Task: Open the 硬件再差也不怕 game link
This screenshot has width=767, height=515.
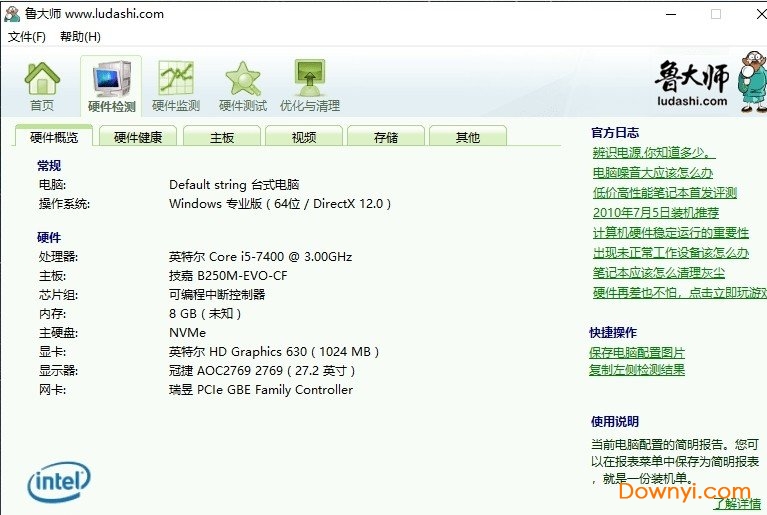Action: click(679, 292)
